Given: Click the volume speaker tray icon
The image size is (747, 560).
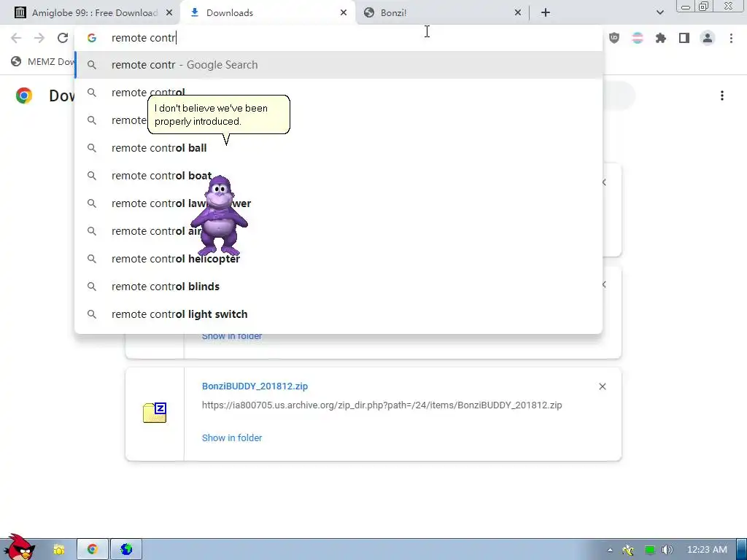Looking at the screenshot, I should [667, 550].
